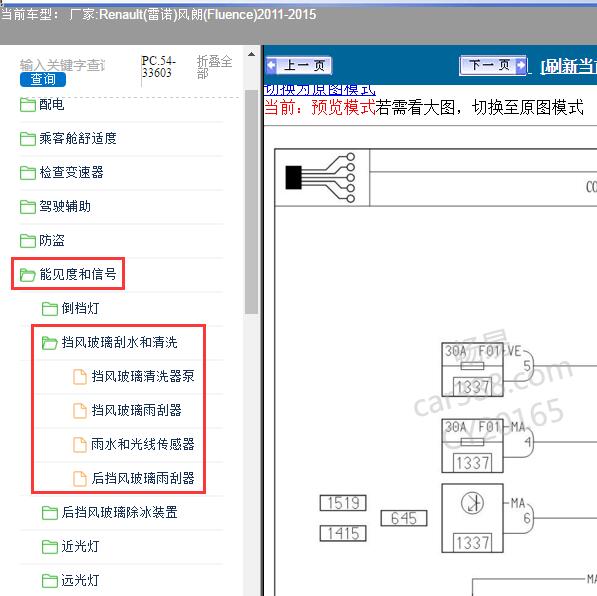Open the 防盗 folder
Screen dimensions: 597x596
point(52,240)
